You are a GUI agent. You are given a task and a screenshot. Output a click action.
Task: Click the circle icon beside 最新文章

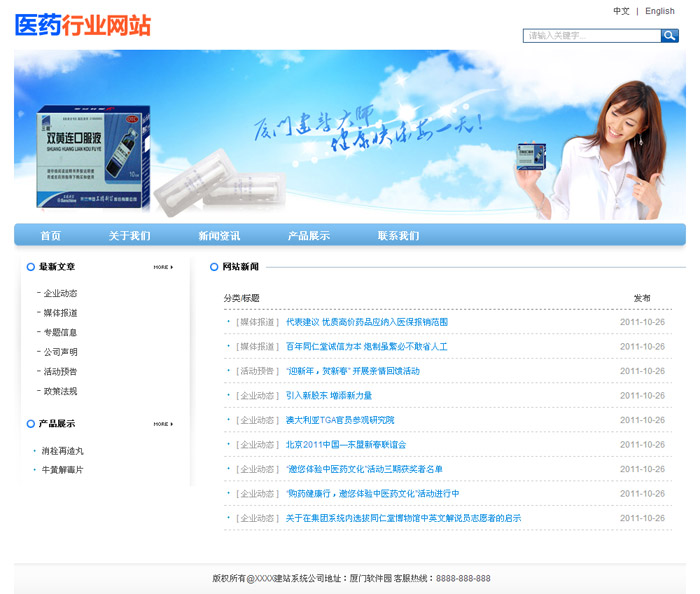(30, 267)
